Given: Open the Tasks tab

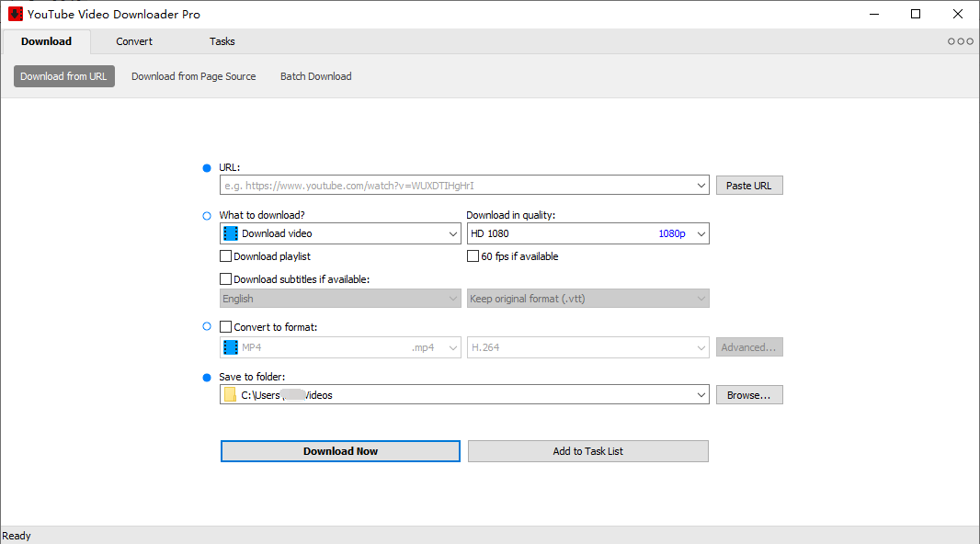Looking at the screenshot, I should (x=222, y=41).
